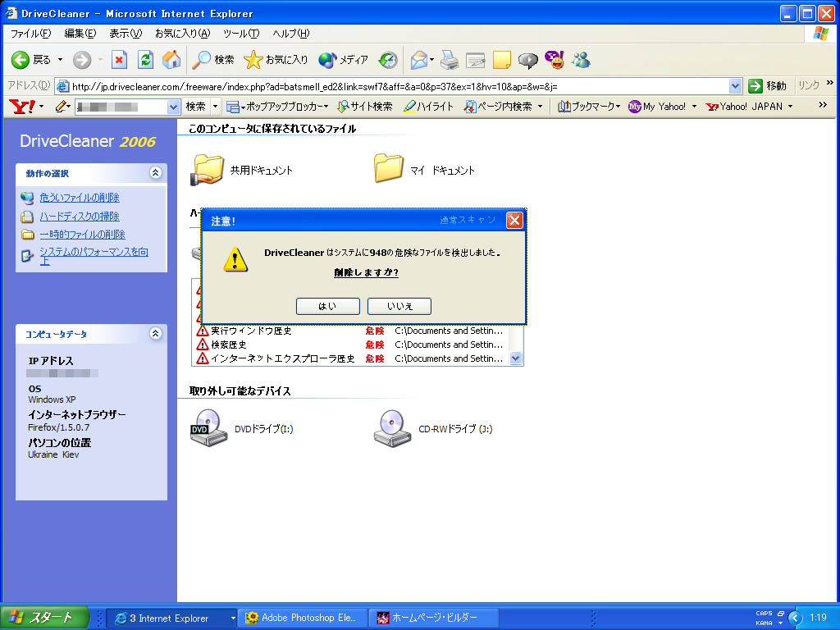Click the いいえ button in the warning dialog
Screen dimensions: 840x630
pyautogui.click(x=399, y=307)
